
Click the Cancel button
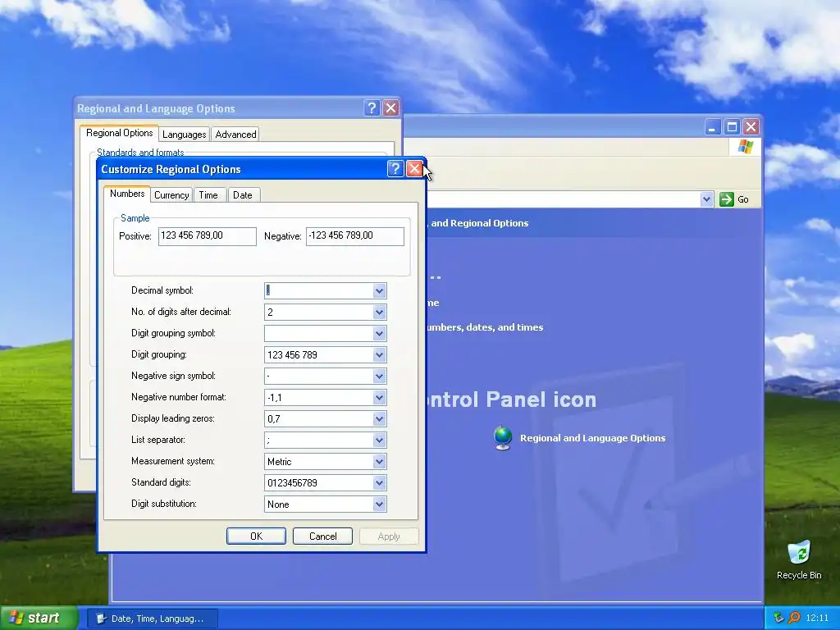tap(322, 536)
